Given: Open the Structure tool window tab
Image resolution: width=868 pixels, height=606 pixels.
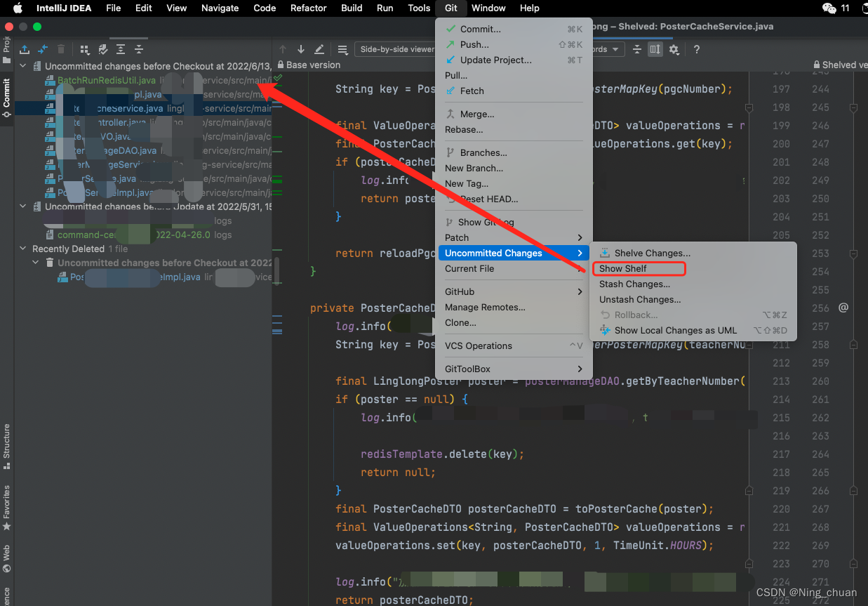Looking at the screenshot, I should (7, 446).
